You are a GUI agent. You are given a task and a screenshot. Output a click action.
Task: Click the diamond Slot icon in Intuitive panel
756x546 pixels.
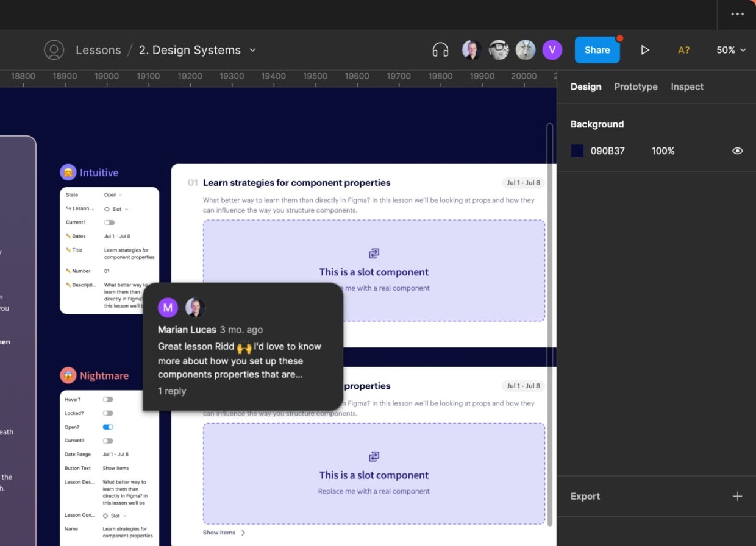pos(107,209)
